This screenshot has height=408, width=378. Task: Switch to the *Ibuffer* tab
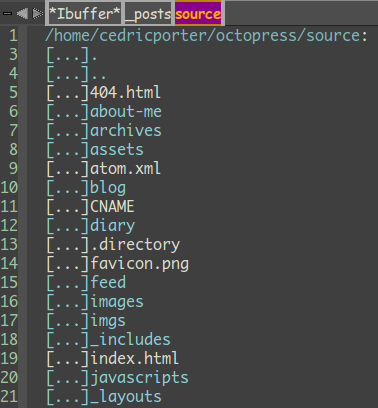tap(85, 13)
